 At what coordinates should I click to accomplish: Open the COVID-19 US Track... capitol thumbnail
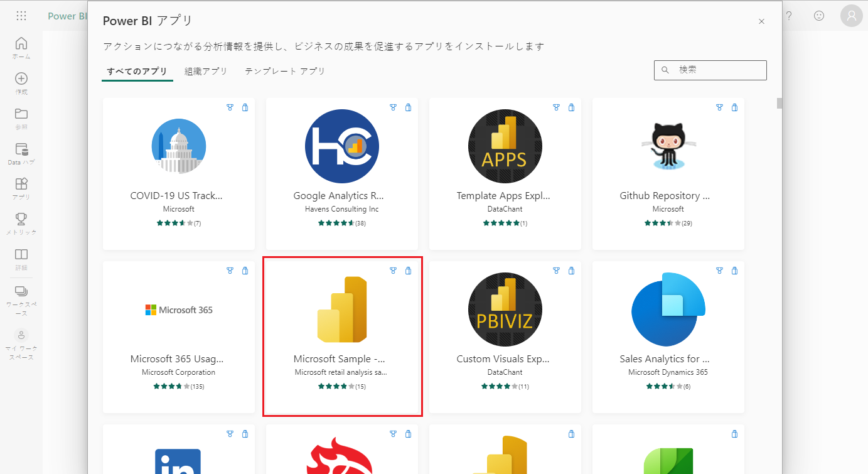(179, 146)
